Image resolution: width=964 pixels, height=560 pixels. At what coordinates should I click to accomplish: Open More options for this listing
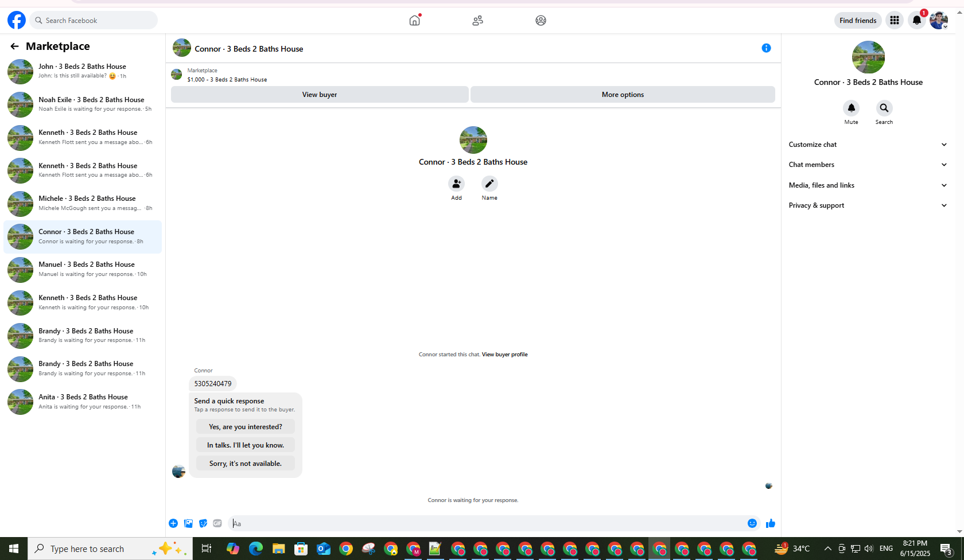click(x=623, y=95)
